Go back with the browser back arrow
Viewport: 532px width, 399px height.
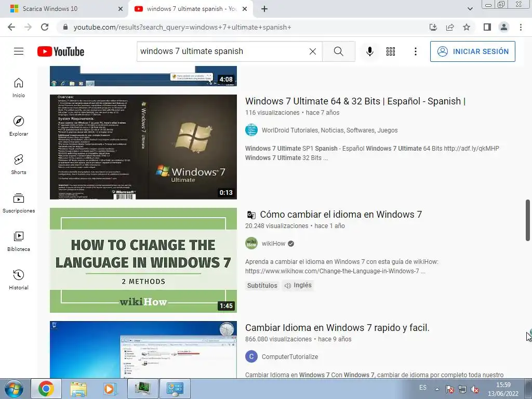[11, 27]
